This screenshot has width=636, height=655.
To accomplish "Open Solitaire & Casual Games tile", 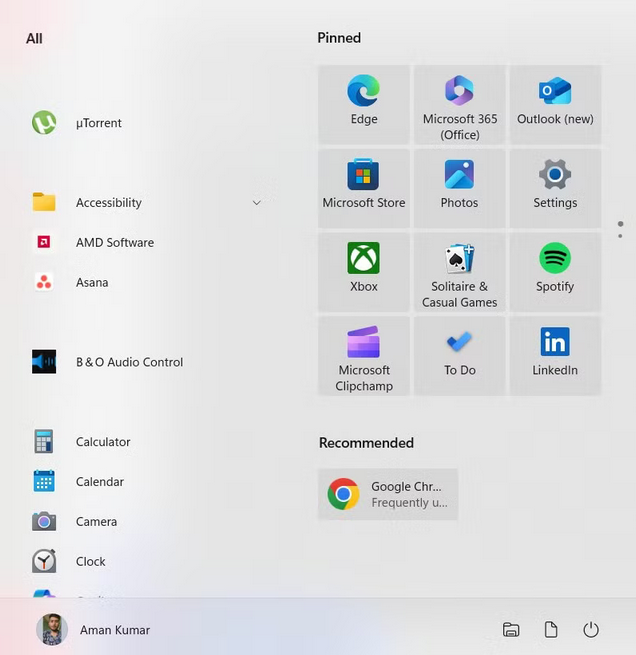I will click(459, 272).
